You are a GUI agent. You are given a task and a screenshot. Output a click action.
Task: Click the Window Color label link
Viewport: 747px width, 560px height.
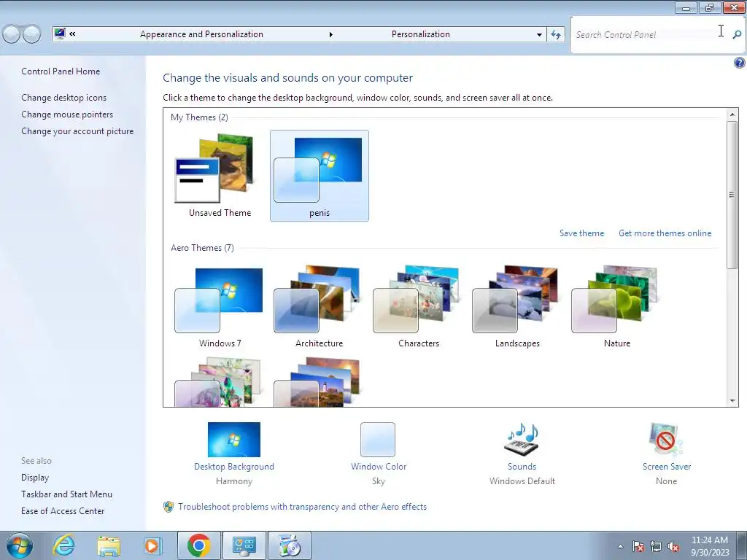pyautogui.click(x=379, y=467)
